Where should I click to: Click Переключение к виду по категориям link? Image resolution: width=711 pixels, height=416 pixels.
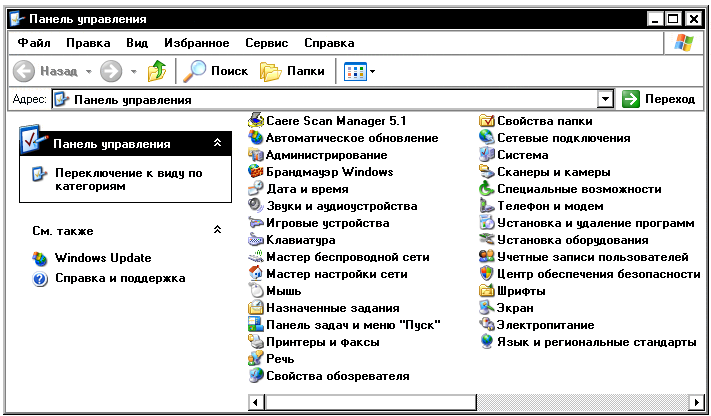tap(129, 180)
